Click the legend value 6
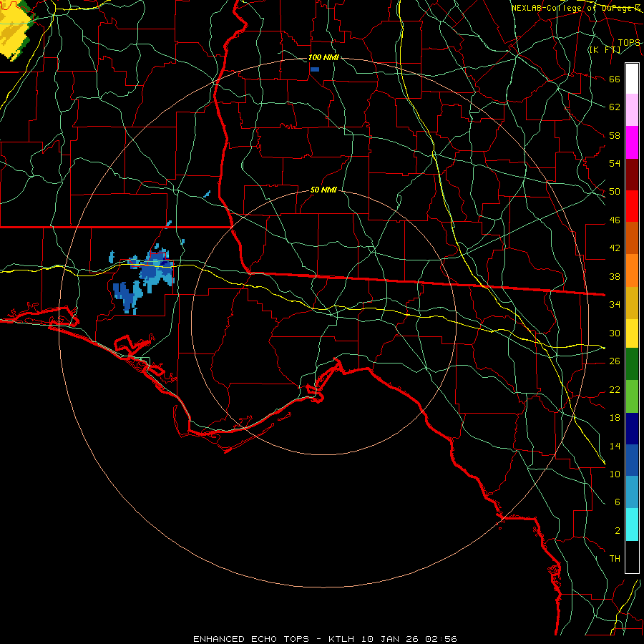 click(x=617, y=502)
